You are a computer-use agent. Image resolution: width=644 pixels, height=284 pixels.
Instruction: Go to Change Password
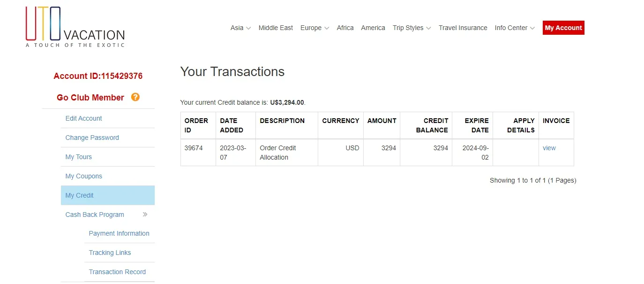pos(92,138)
